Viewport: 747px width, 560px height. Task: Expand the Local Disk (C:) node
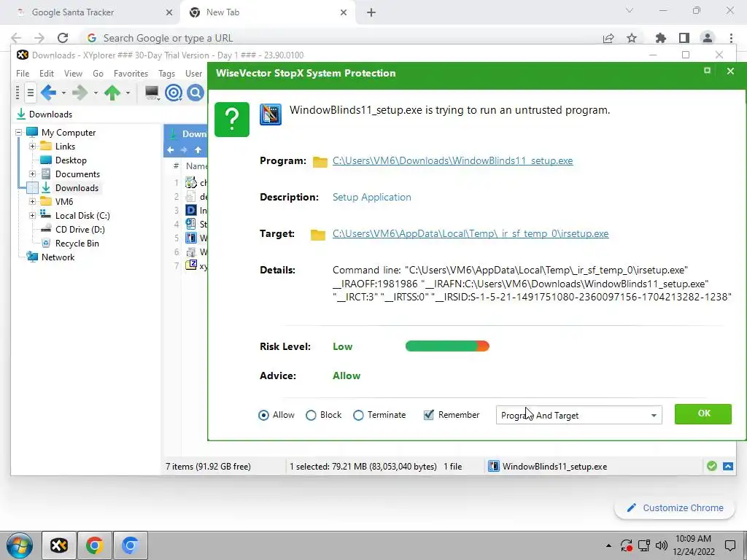[32, 215]
